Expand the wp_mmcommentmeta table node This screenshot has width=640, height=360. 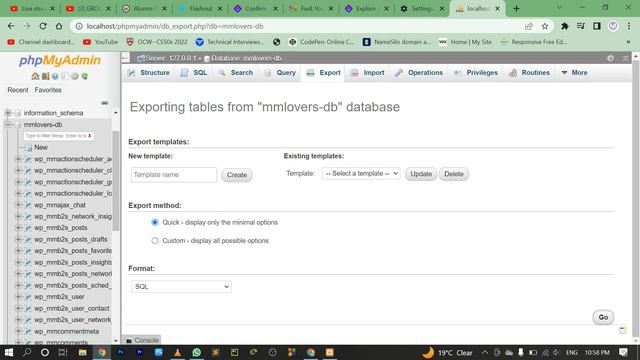click(x=18, y=331)
